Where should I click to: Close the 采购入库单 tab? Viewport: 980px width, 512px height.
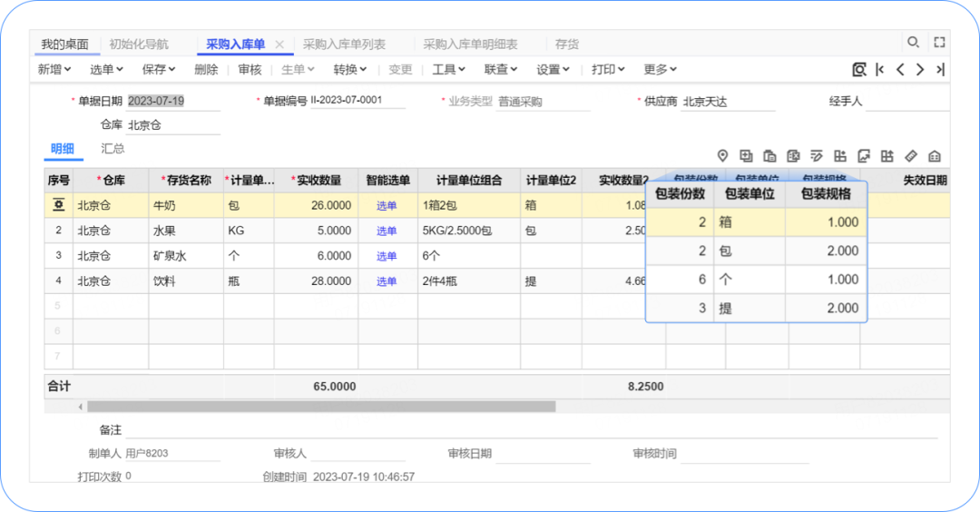click(279, 44)
